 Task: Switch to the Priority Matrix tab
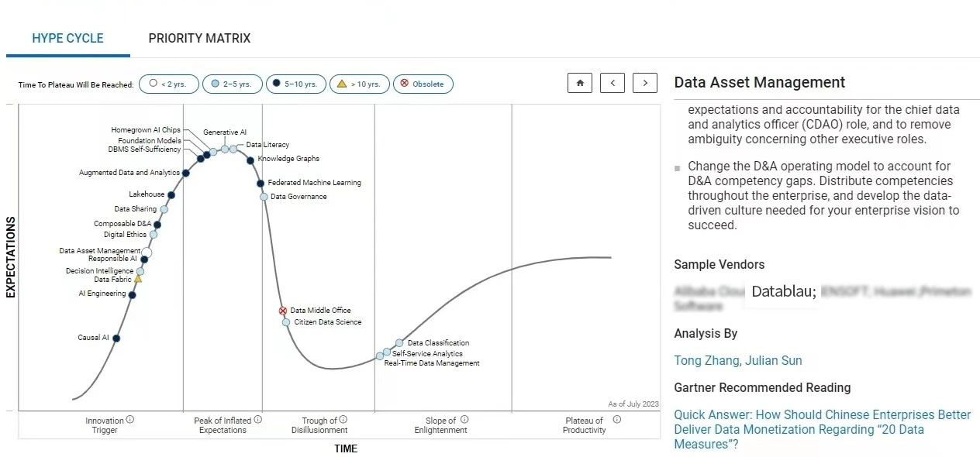click(199, 38)
